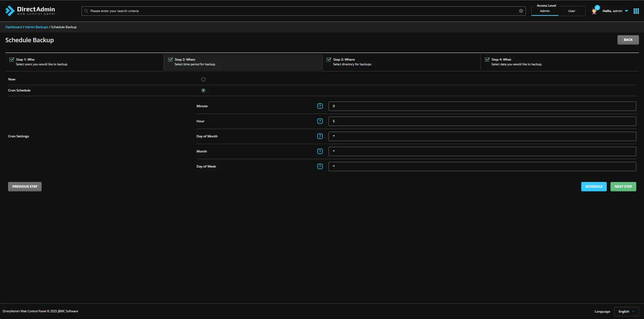Click the admin avatar notification icon
644x319 pixels.
[594, 11]
